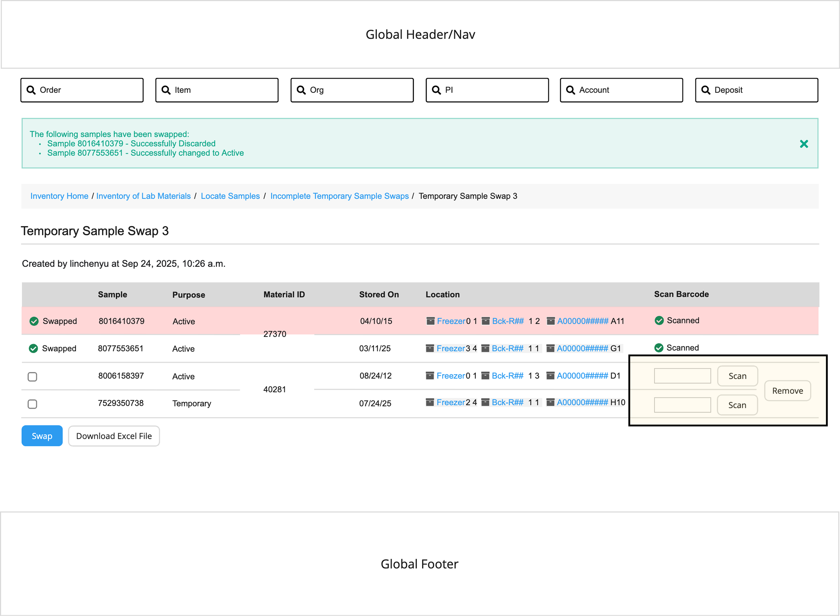
Task: Click the Account search field
Action: (621, 90)
